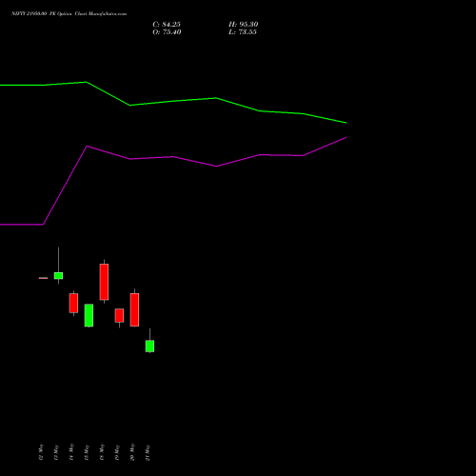Click the green candlestick for 15 May
Viewport: 476px width, 476px height.
tap(89, 315)
